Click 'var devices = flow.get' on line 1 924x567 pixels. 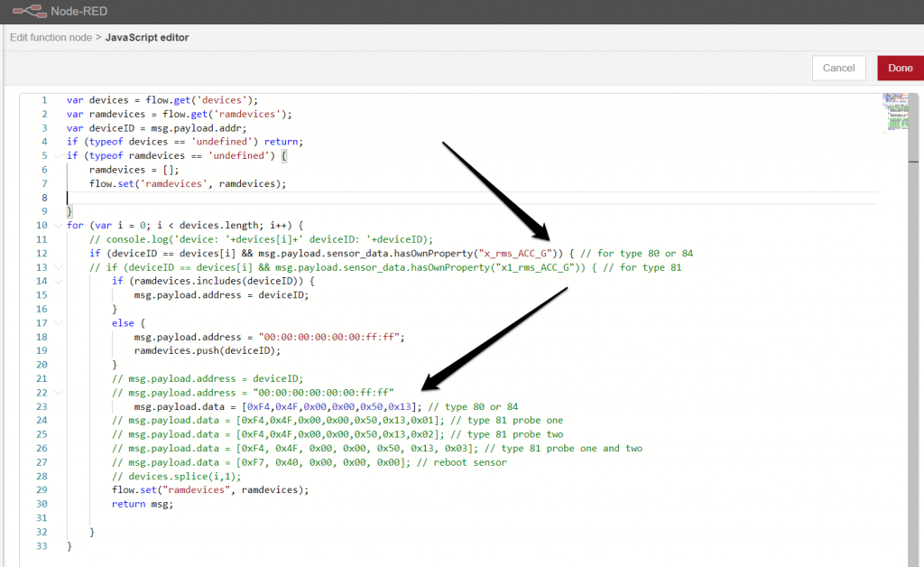[128, 100]
